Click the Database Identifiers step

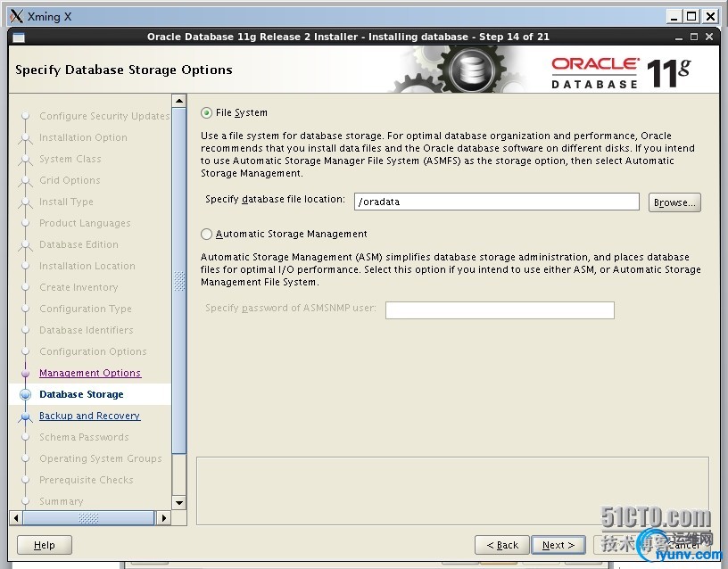click(x=87, y=330)
